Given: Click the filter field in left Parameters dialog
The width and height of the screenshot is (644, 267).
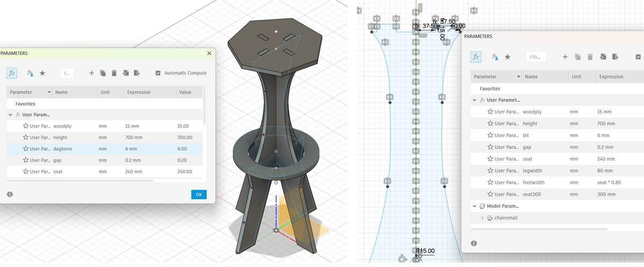Looking at the screenshot, I should pyautogui.click(x=66, y=73).
